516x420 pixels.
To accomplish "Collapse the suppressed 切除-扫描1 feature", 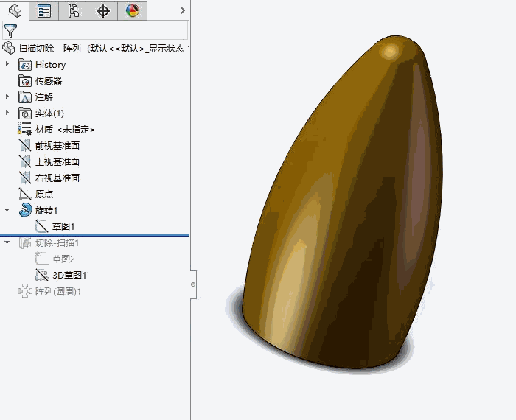I will click(7, 242).
